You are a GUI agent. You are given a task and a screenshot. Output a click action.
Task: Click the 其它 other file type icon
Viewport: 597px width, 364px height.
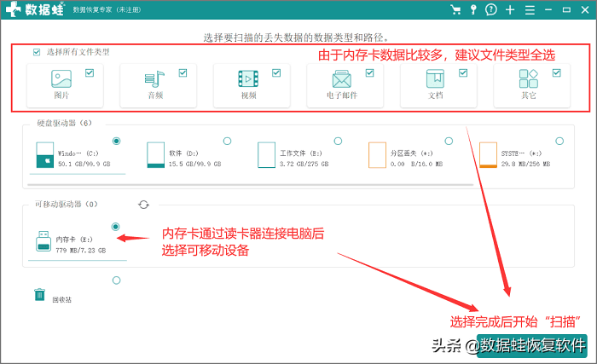point(529,80)
